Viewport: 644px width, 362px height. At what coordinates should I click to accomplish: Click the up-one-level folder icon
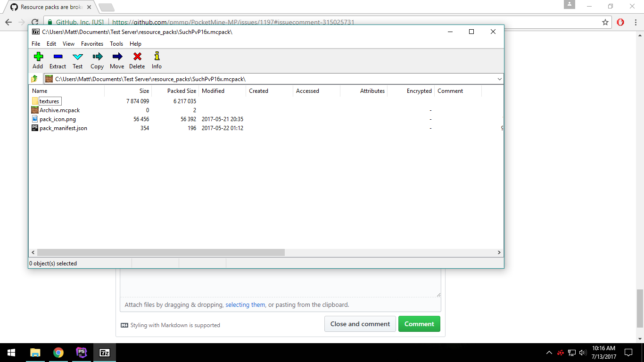coord(34,79)
